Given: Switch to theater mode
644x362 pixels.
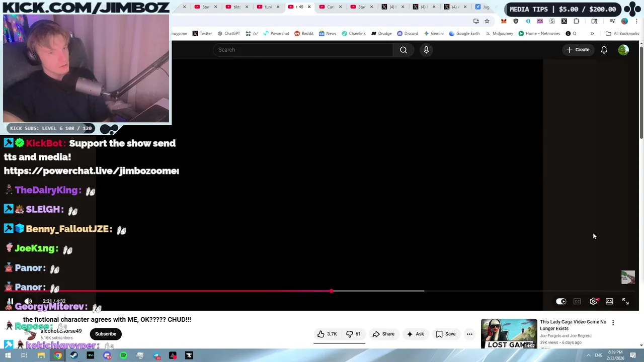Looking at the screenshot, I should (609, 301).
